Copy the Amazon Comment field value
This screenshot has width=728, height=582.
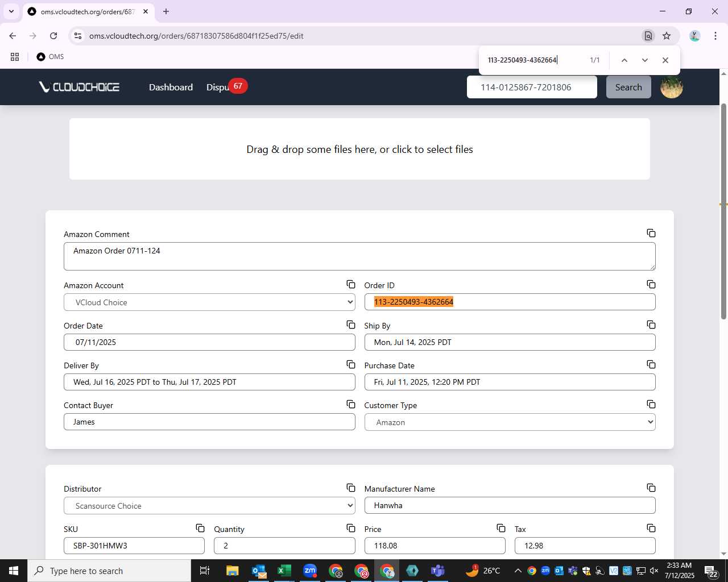click(651, 233)
